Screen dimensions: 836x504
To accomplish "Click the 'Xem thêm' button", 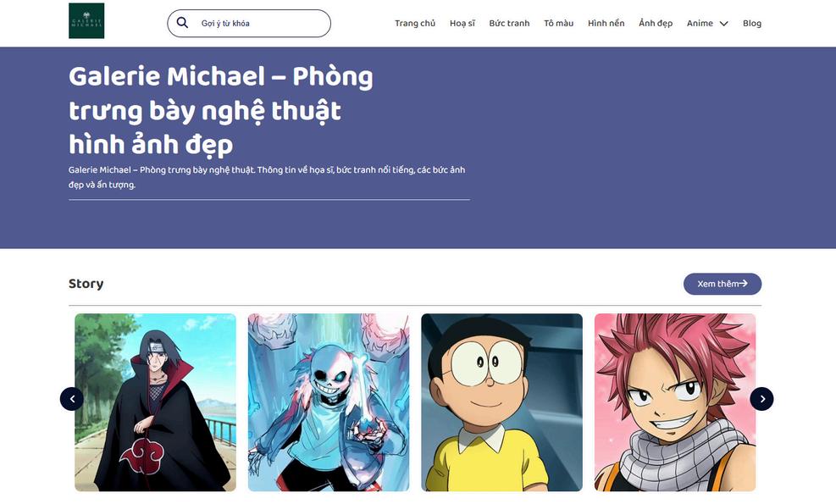I will point(723,284).
